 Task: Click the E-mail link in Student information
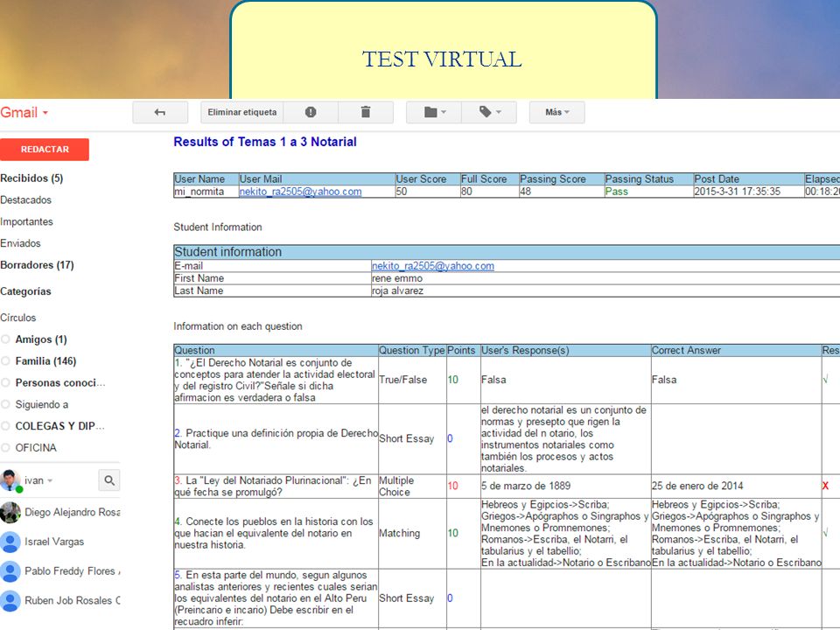[433, 266]
